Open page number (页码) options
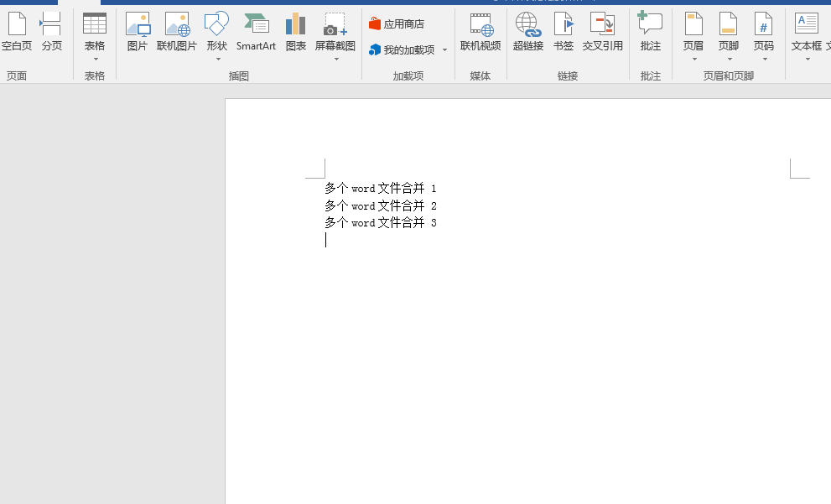 [x=764, y=36]
